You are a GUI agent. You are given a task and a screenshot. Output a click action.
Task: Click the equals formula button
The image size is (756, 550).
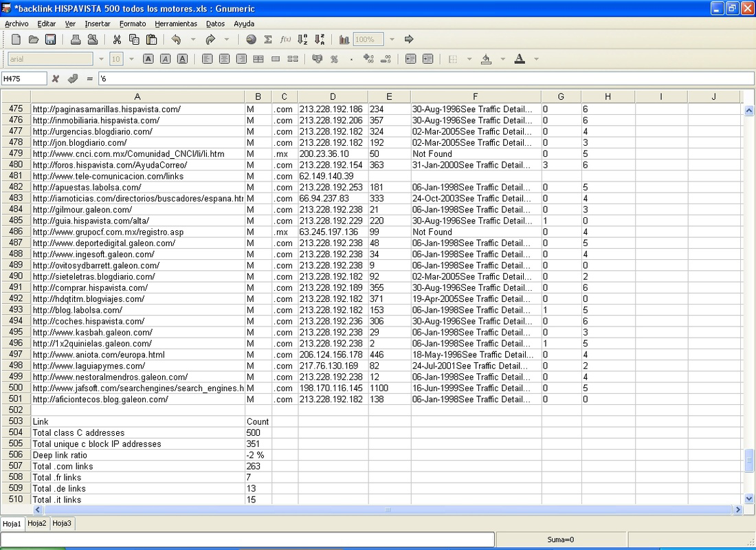(x=89, y=78)
